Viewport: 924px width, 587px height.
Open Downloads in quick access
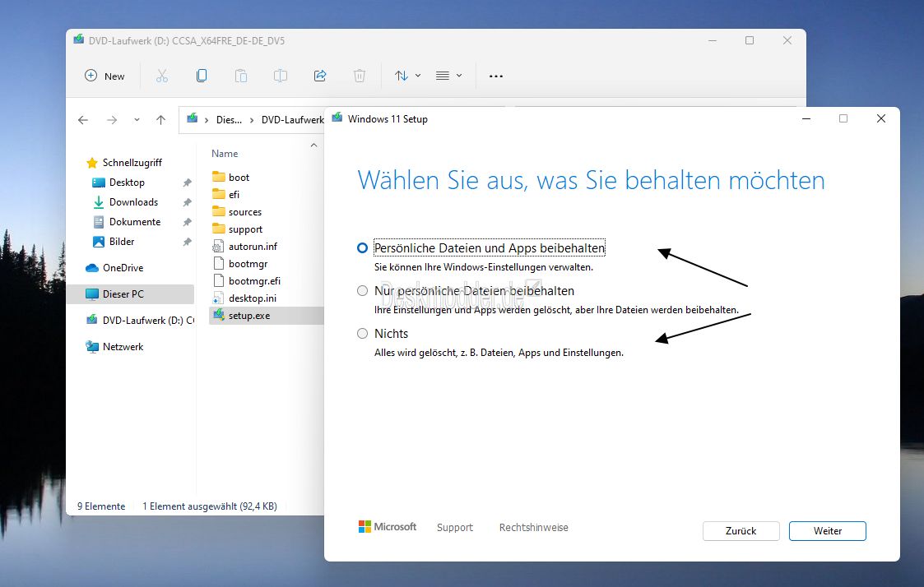(x=133, y=202)
